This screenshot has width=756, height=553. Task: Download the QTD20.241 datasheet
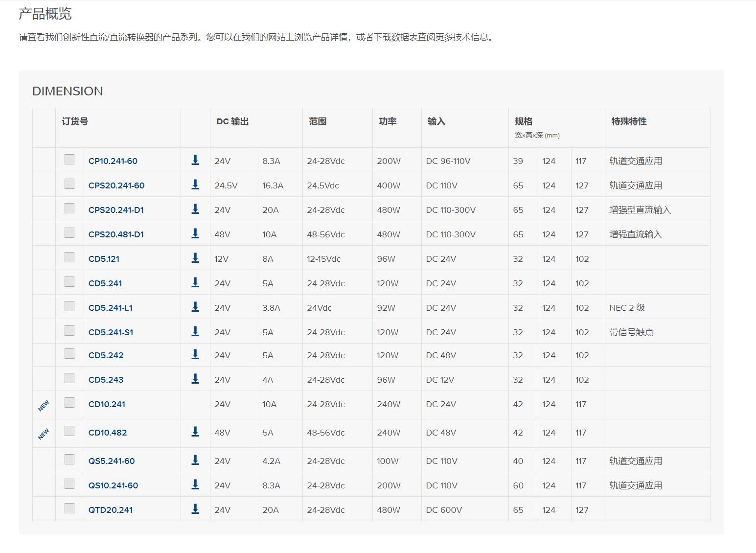(195, 509)
